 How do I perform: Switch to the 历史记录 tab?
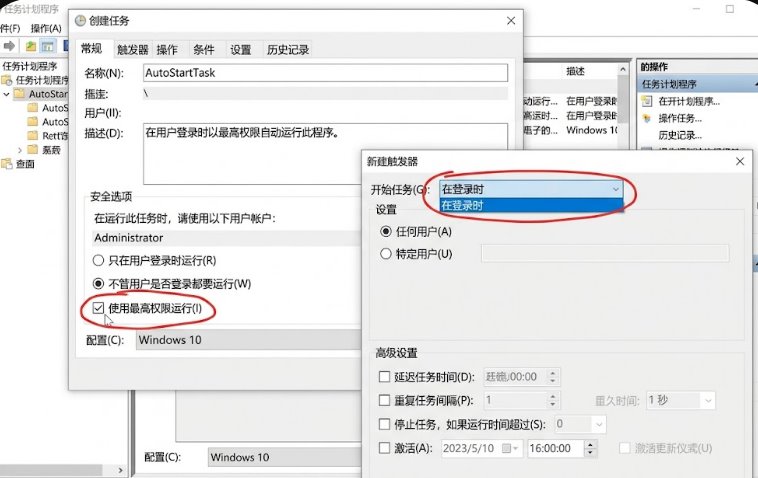click(288, 49)
